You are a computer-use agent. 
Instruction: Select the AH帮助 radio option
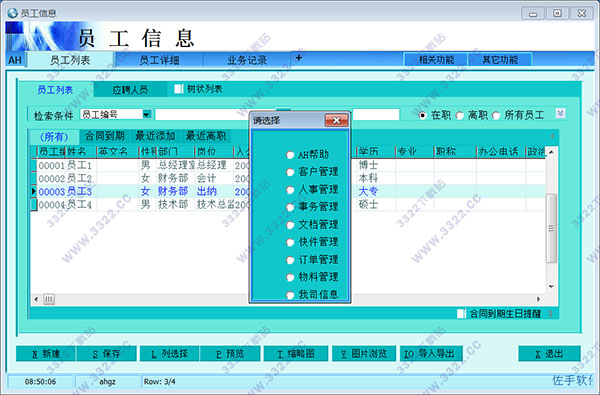290,155
